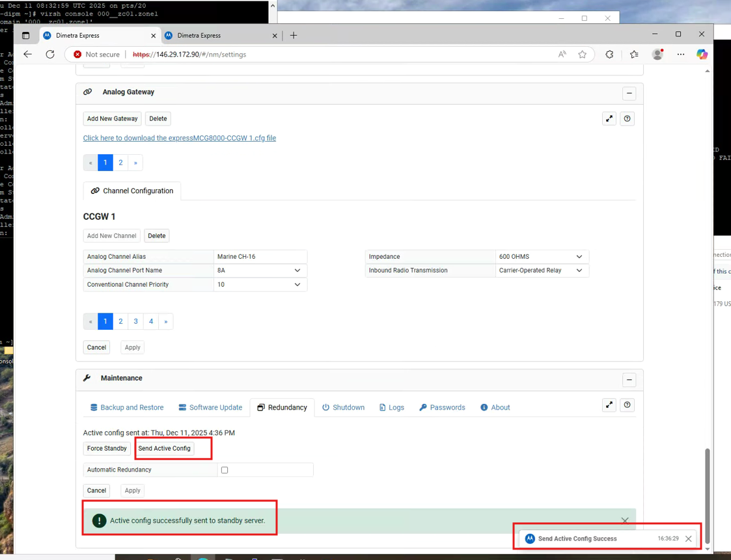The image size is (731, 560).
Task: Expand Maintenance panel to full screen
Action: [609, 405]
